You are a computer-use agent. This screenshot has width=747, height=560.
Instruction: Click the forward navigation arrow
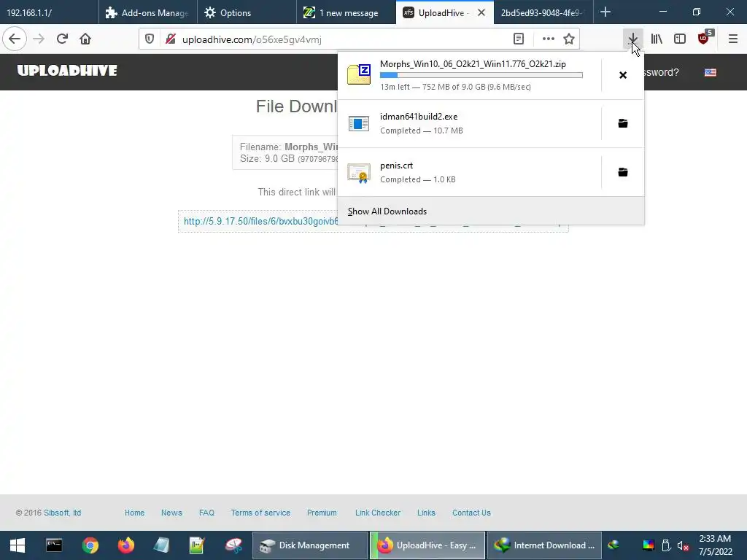coord(39,39)
